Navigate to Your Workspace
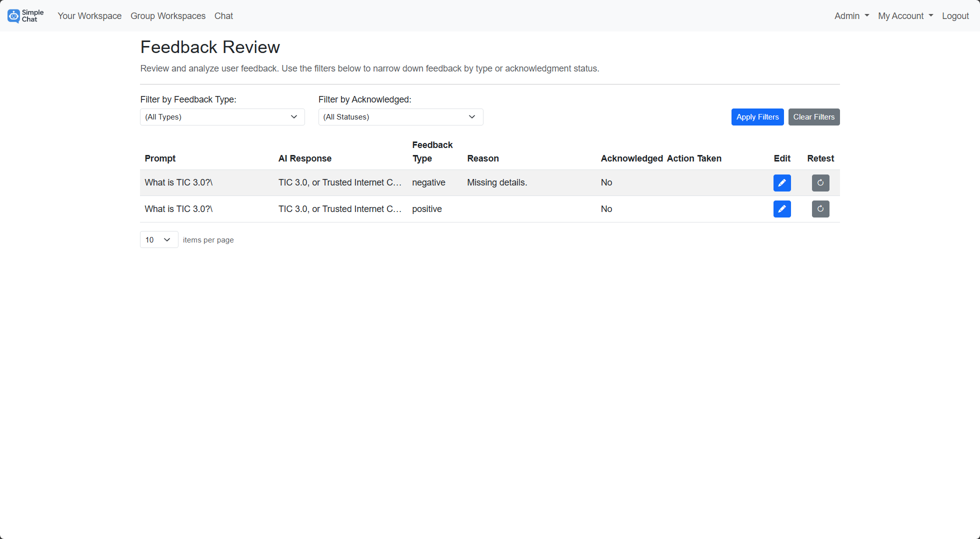 [x=89, y=15]
